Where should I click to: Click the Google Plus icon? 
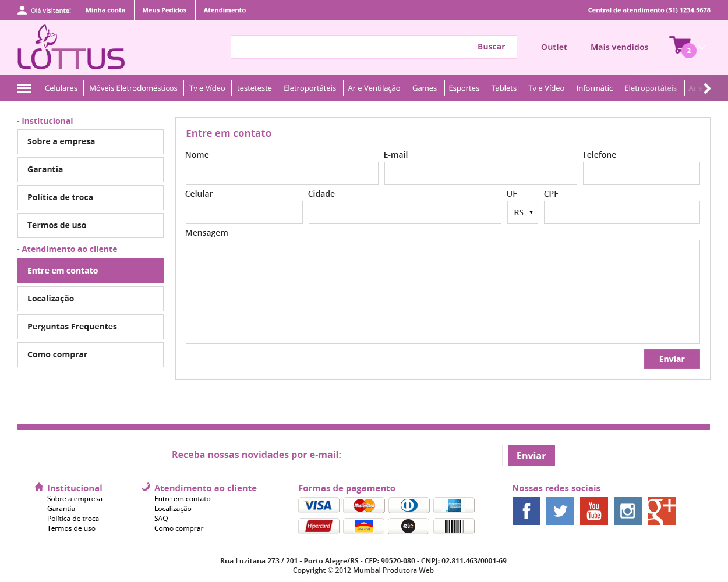661,511
